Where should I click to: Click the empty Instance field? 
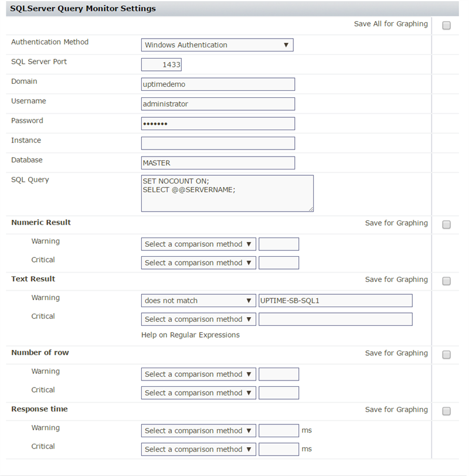click(x=218, y=143)
